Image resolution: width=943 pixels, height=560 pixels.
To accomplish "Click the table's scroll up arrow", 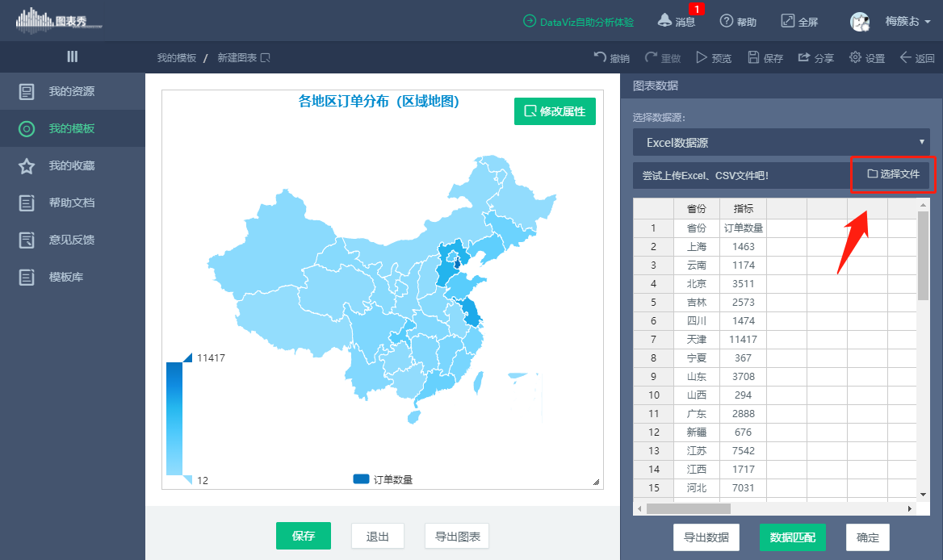I will [923, 205].
